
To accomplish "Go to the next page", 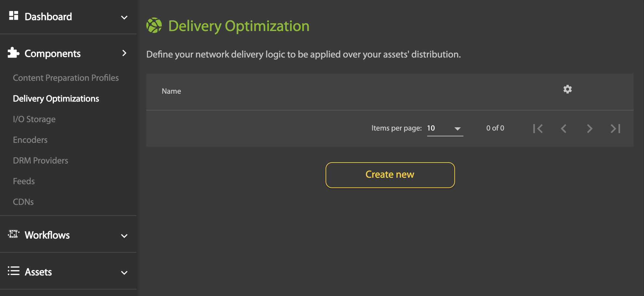I will 589,129.
